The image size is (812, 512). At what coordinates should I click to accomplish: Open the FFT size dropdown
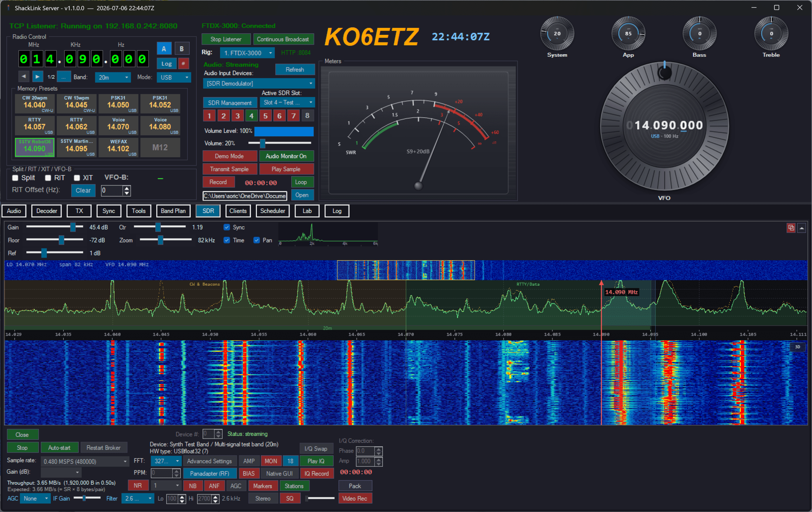point(166,461)
